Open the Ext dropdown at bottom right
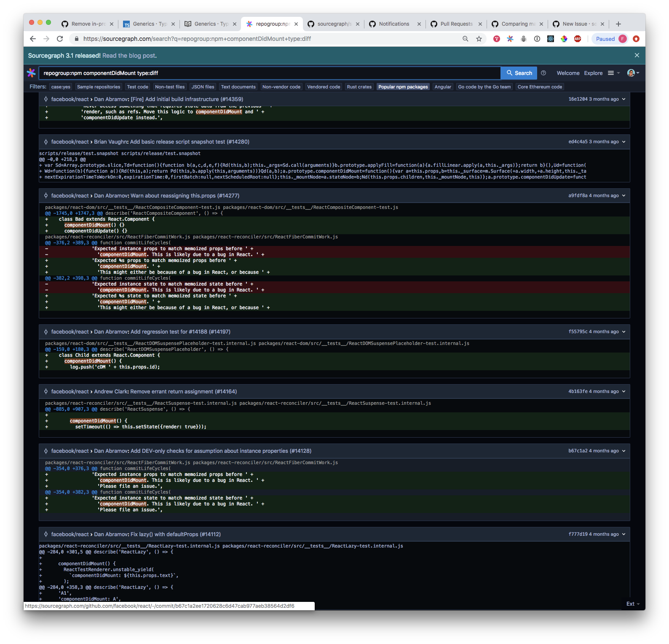669x644 pixels. [633, 604]
